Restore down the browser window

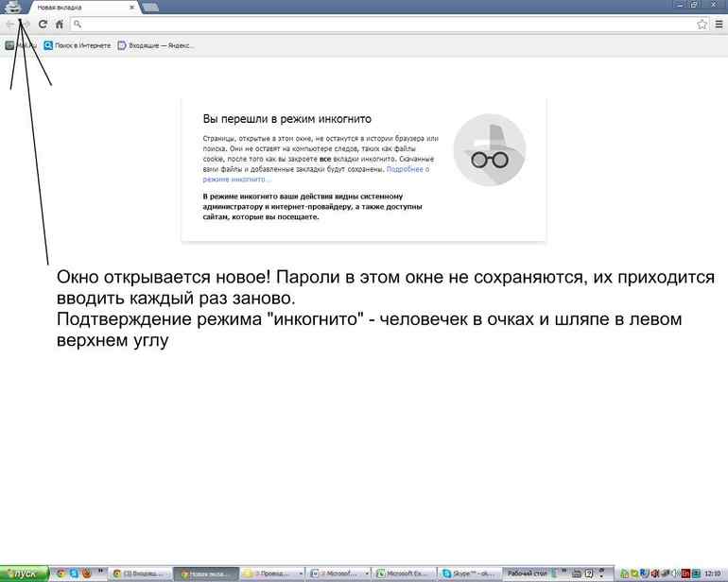[695, 5]
